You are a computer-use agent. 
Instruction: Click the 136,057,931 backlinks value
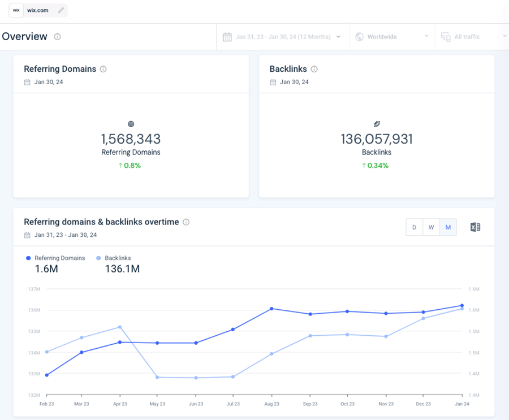tap(377, 139)
